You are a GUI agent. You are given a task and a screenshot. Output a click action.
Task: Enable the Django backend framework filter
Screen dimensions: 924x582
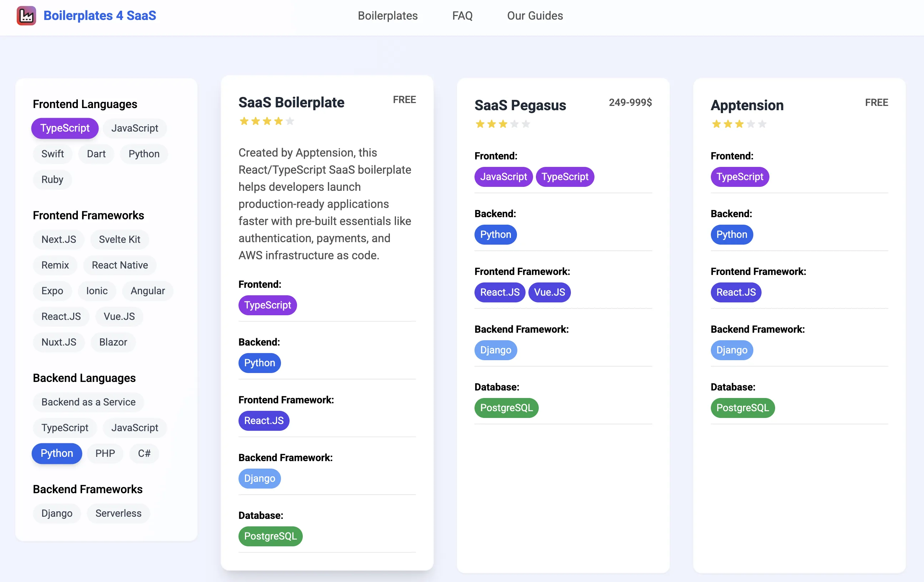(57, 513)
